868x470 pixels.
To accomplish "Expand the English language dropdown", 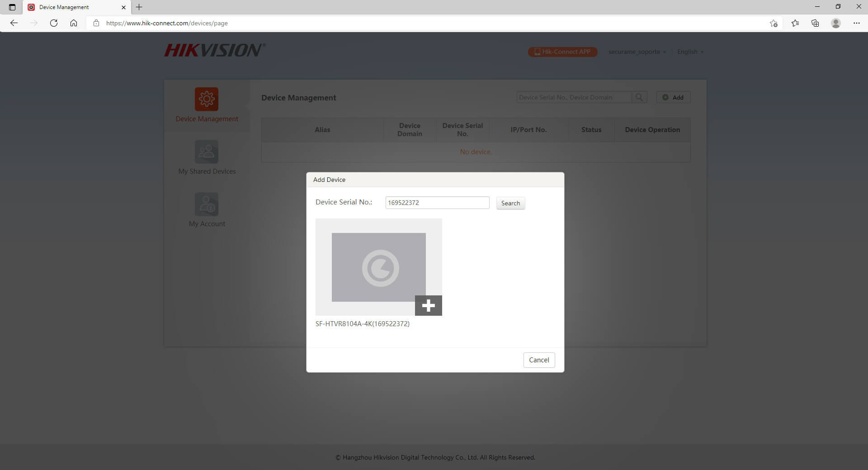I will (x=690, y=52).
